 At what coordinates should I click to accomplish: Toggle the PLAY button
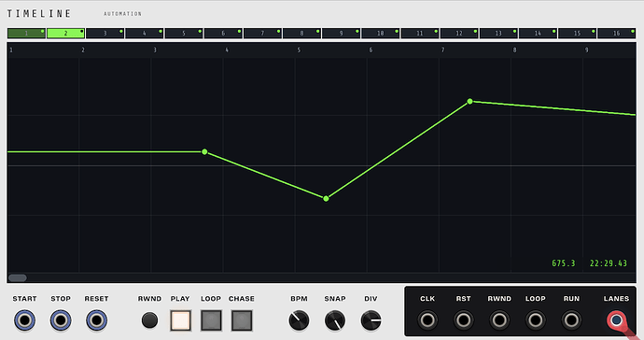pyautogui.click(x=181, y=320)
